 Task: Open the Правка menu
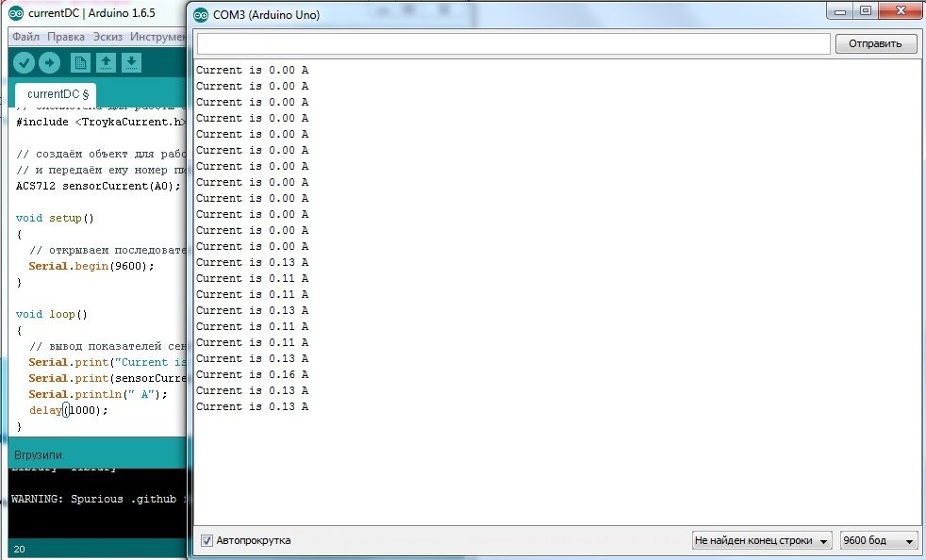(x=66, y=37)
